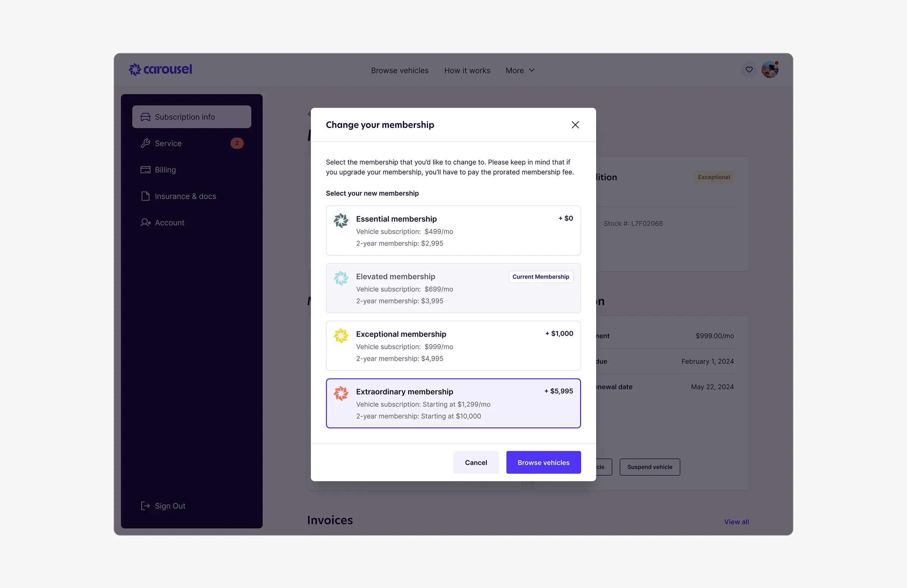Click the Sign Out arrow icon

pyautogui.click(x=145, y=506)
